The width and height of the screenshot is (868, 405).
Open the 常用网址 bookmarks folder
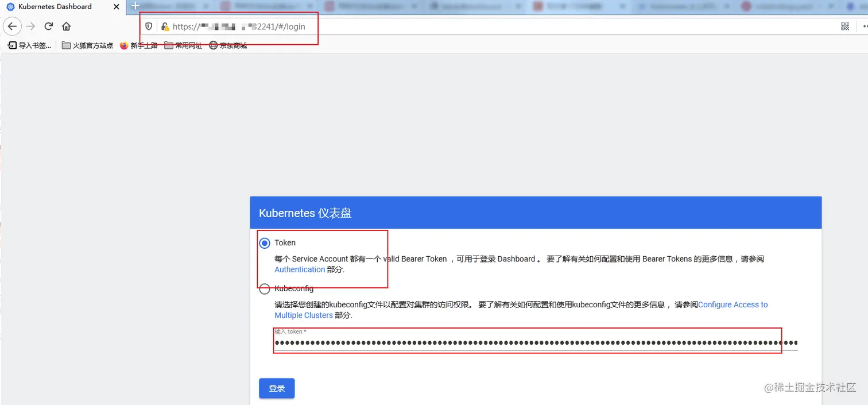point(183,45)
